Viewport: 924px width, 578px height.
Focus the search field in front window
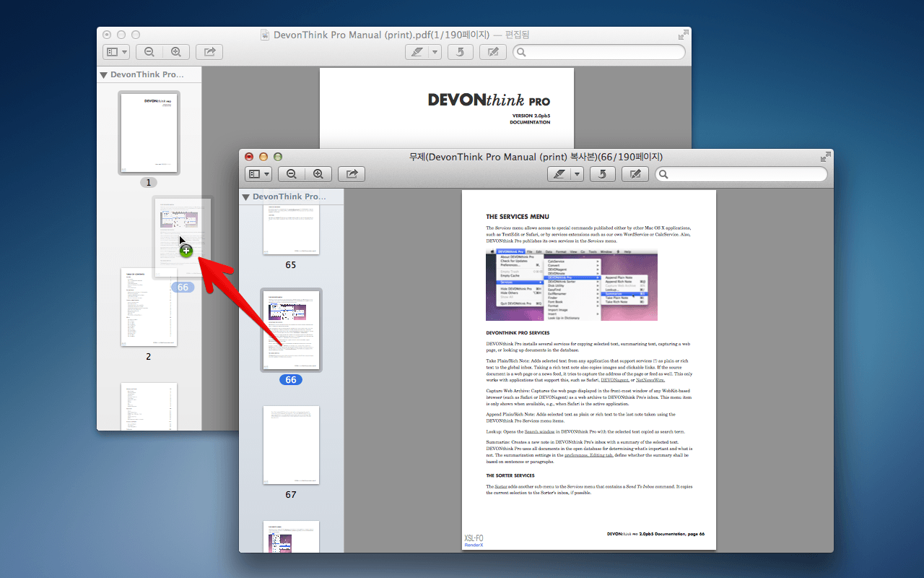point(741,174)
